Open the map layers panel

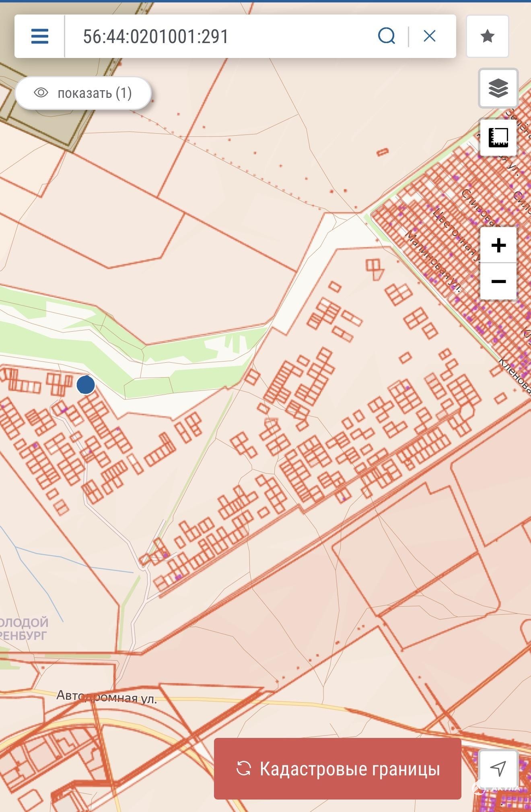coord(498,88)
